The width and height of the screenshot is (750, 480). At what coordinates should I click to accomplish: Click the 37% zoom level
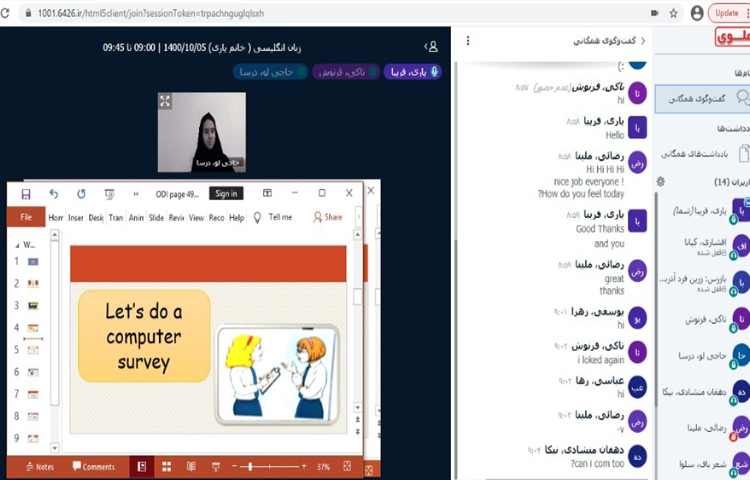tap(323, 467)
